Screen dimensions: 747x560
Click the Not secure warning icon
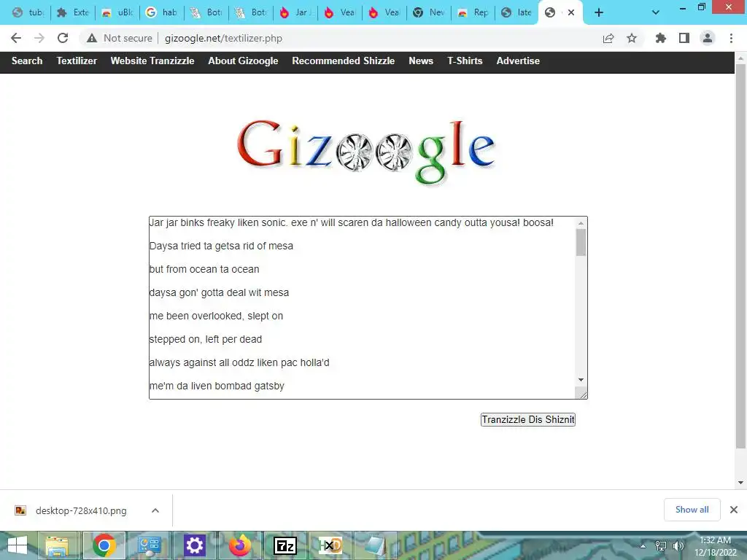(92, 38)
